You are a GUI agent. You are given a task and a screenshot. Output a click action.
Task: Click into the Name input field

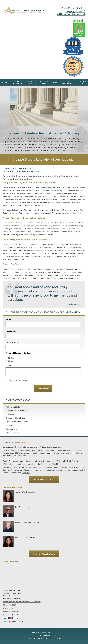click(43, 324)
